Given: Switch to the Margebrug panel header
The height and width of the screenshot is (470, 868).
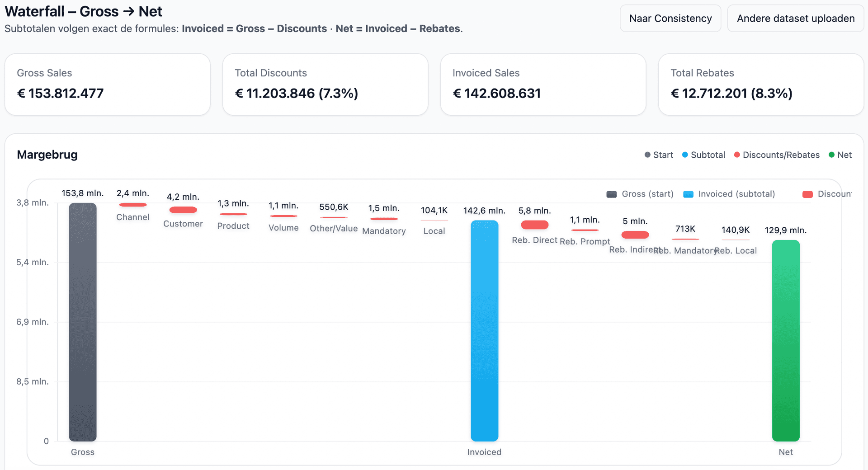Looking at the screenshot, I should 47,155.
